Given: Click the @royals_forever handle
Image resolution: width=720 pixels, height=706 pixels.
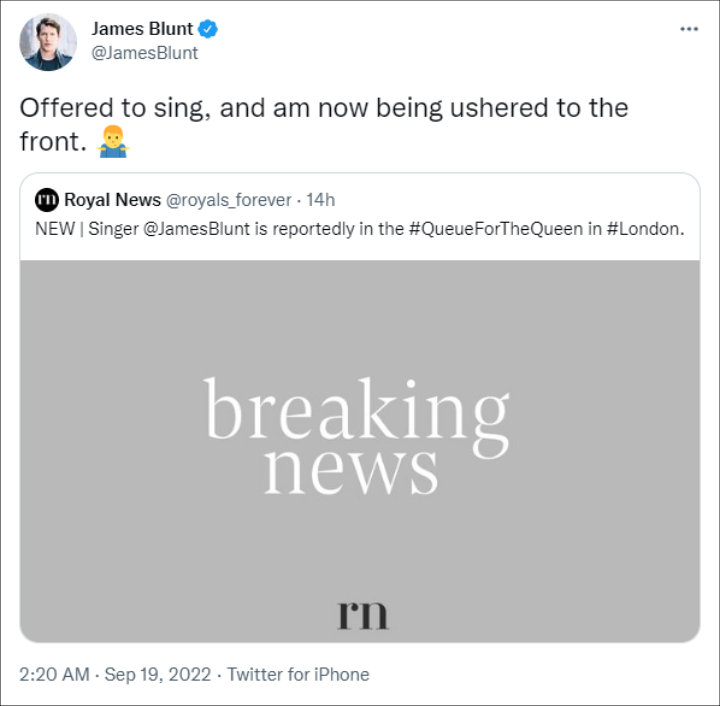Looking at the screenshot, I should (228, 200).
